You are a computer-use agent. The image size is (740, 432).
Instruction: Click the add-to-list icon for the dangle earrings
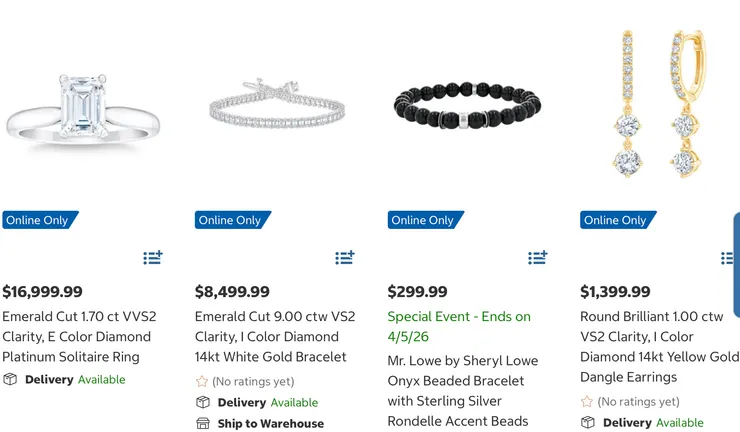pyautogui.click(x=729, y=258)
